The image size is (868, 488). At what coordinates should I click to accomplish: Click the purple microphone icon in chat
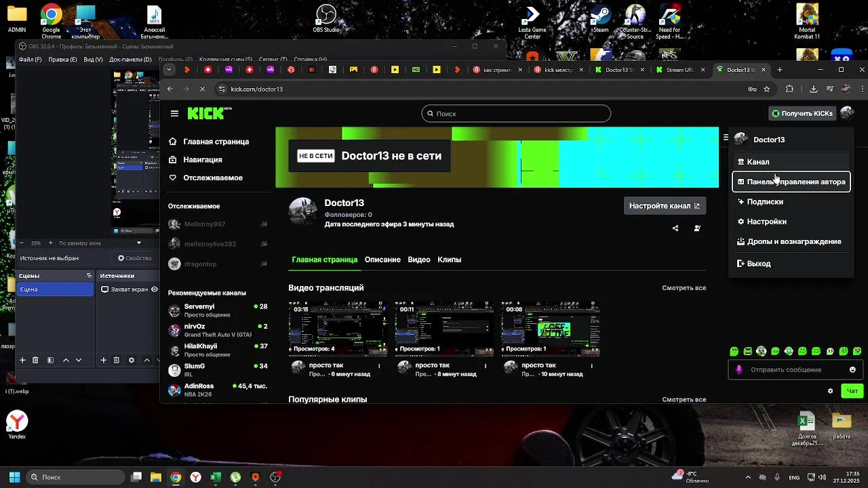click(x=739, y=369)
